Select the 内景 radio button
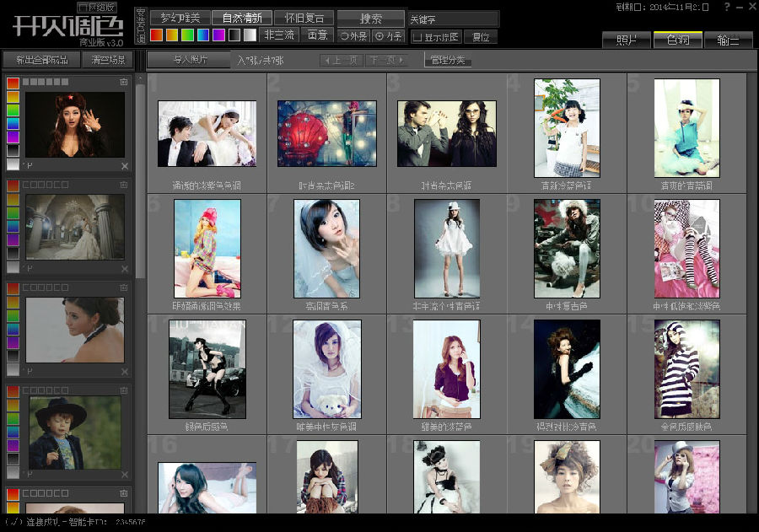Screen dimensions: 759x532 point(388,36)
